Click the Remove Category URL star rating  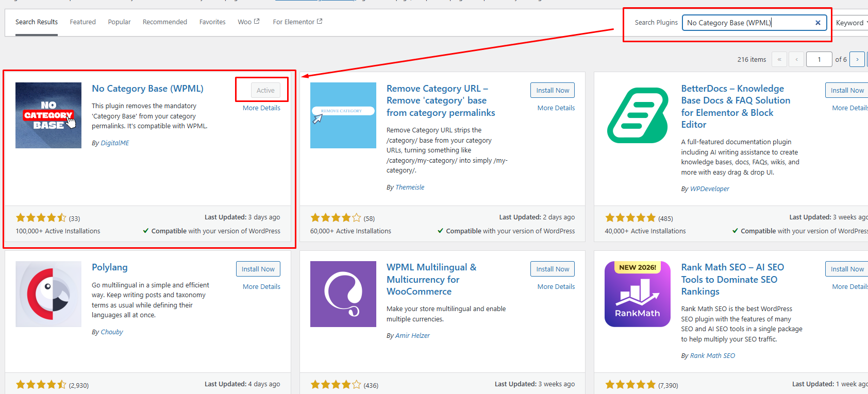click(x=336, y=218)
